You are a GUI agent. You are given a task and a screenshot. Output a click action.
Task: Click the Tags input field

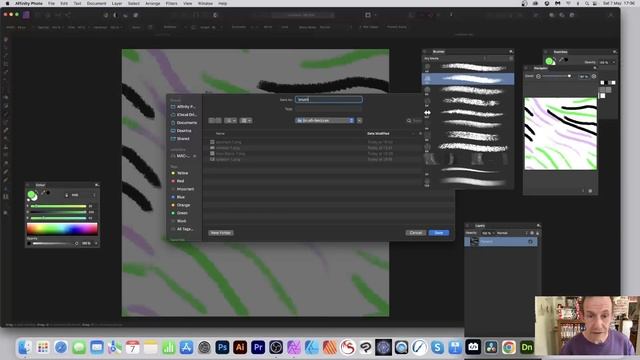[329, 109]
